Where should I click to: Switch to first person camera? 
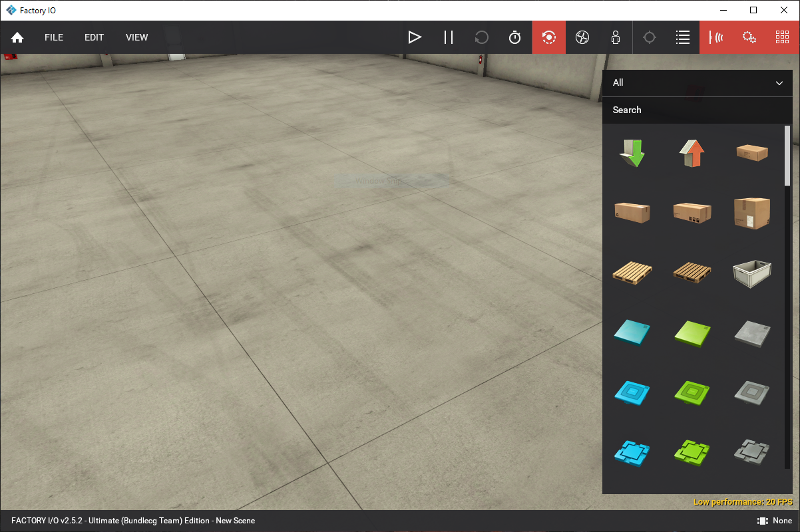[616, 37]
